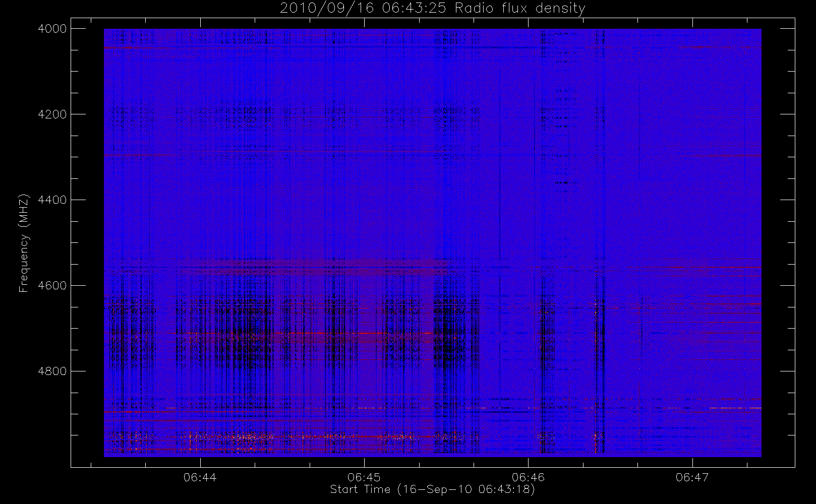Click the "Start Time (16-Sep-10 06:43:18)" label
The width and height of the screenshot is (816, 504).
point(432,489)
